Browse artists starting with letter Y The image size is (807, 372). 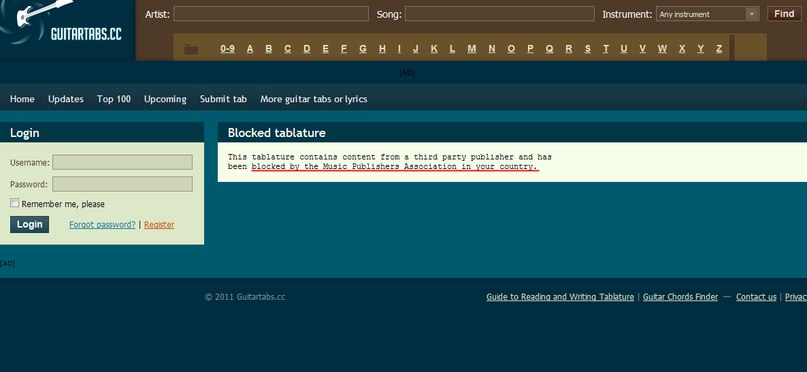point(700,49)
